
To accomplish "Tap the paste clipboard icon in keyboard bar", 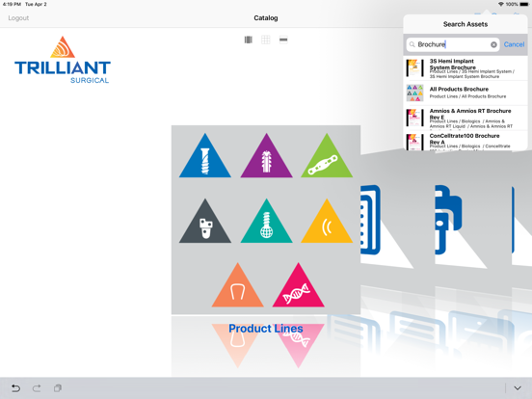I will pos(58,387).
